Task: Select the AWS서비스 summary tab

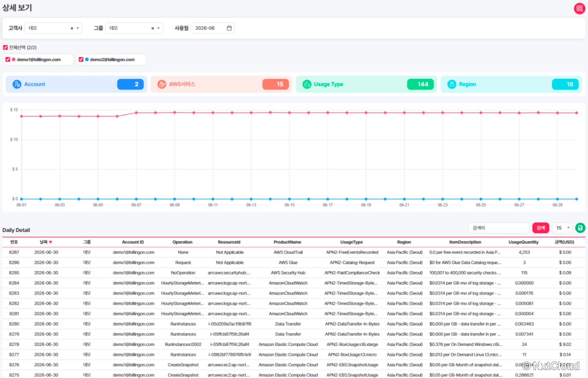Action: [x=221, y=84]
